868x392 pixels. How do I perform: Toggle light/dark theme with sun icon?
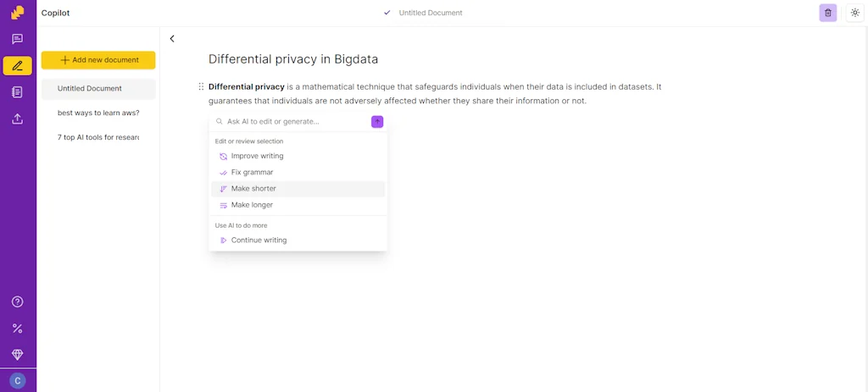854,13
